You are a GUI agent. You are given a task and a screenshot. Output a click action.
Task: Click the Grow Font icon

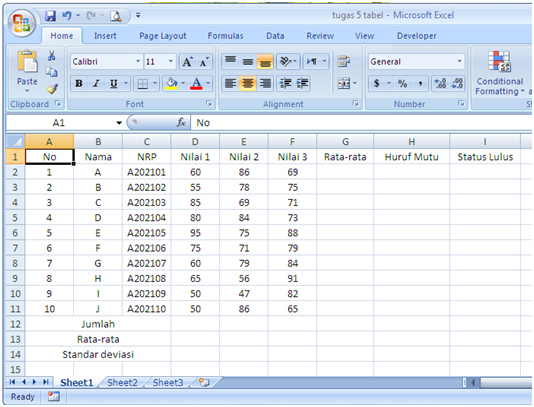click(188, 62)
